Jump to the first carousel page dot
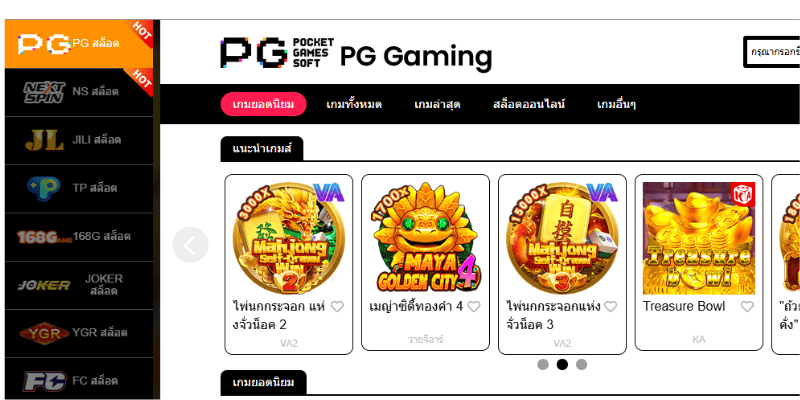Viewport: 800px width, 400px height. pos(543,364)
